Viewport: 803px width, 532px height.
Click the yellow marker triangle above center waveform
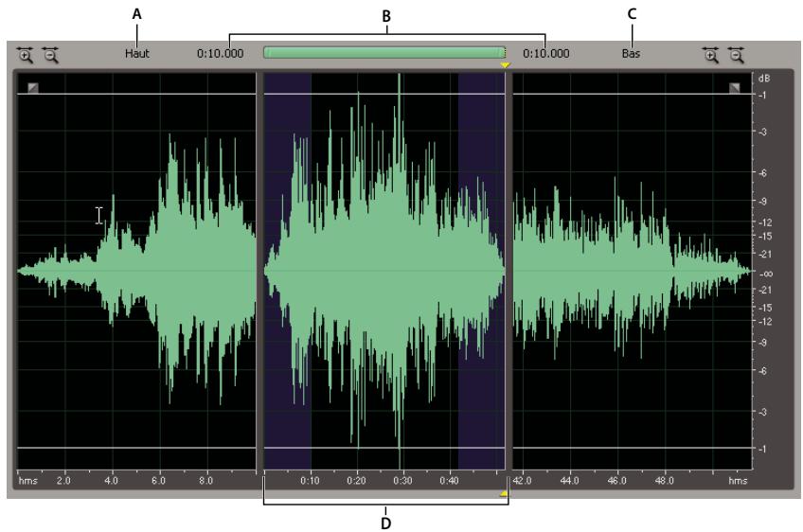[505, 65]
